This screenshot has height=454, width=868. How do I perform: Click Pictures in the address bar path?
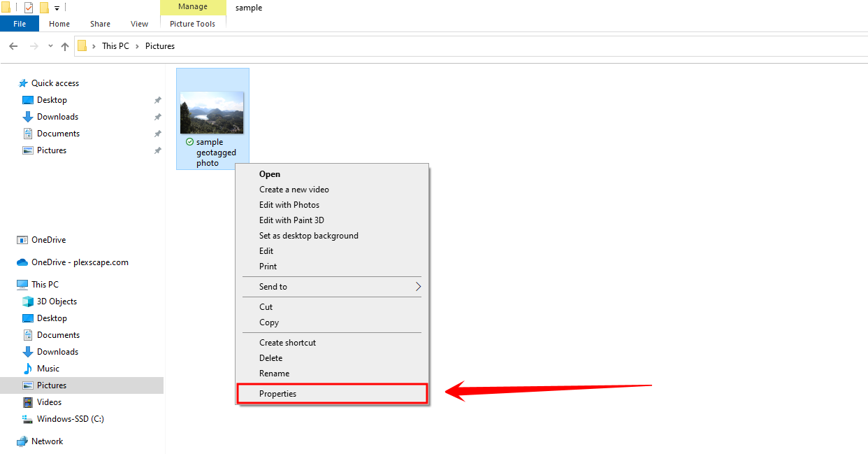click(x=160, y=46)
